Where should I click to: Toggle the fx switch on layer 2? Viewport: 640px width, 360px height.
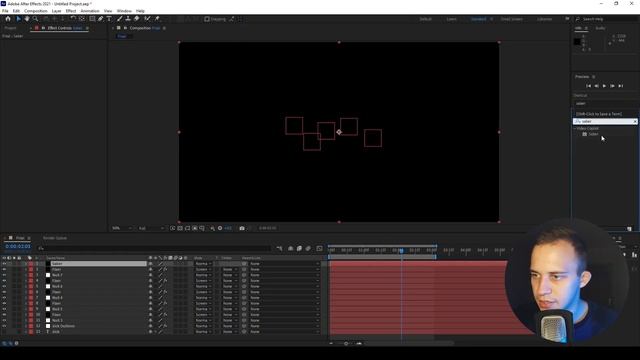pos(165,269)
